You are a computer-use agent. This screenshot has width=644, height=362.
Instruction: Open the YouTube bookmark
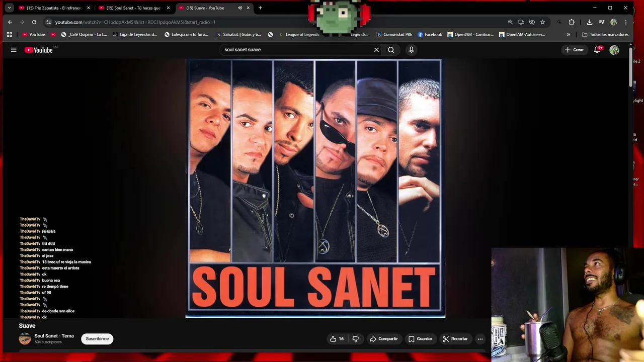tap(33, 35)
